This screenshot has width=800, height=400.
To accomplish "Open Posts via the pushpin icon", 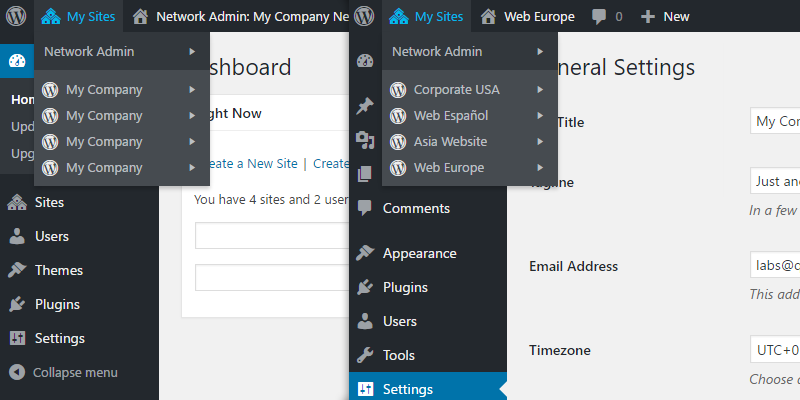I will [365, 106].
